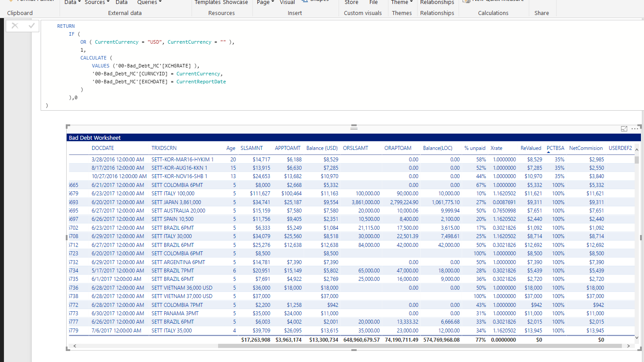Click the horizontal scroll left arrow
Viewport: 644px width, 362px height.
point(75,346)
